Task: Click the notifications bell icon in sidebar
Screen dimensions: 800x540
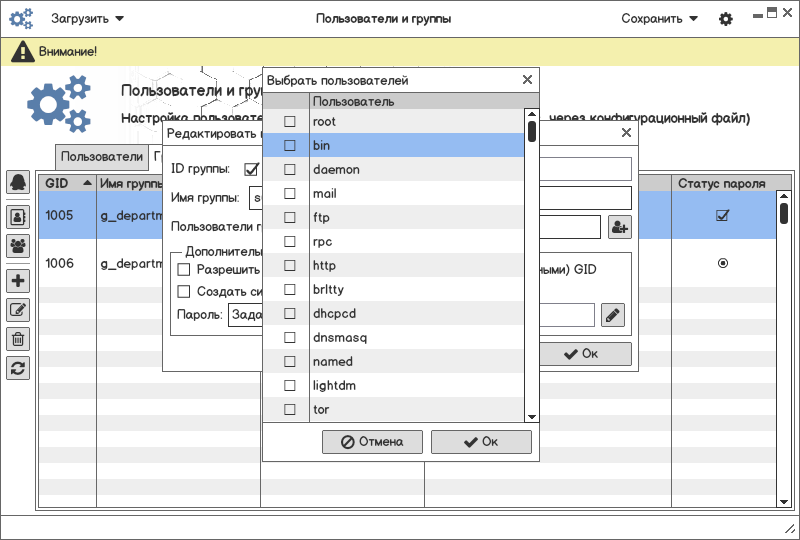Action: pos(18,182)
